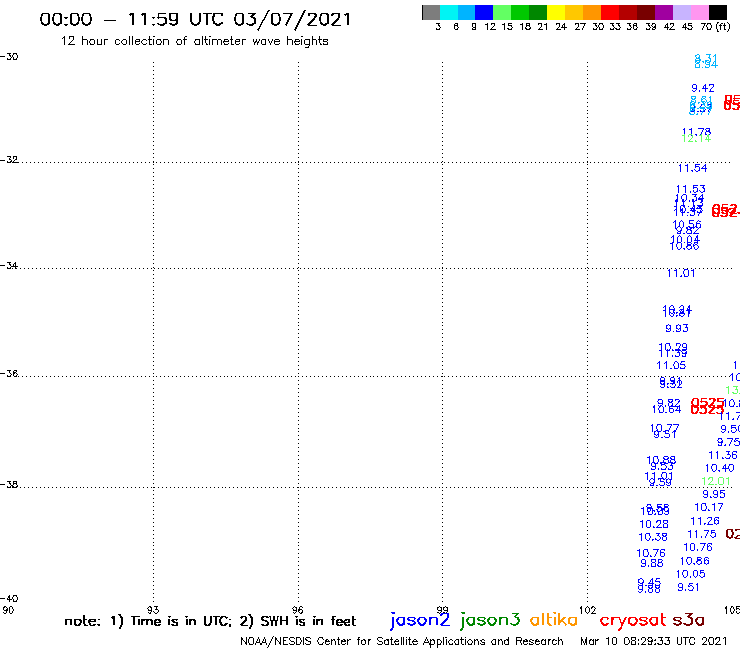Click the wave height value 9.95
The width and height of the screenshot is (740, 650).
point(714,494)
